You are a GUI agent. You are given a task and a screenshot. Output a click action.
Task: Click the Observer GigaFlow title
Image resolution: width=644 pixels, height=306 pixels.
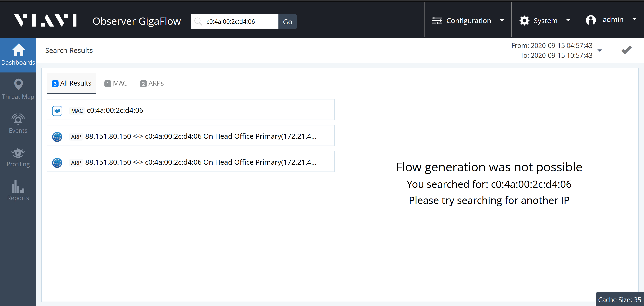[x=137, y=21]
